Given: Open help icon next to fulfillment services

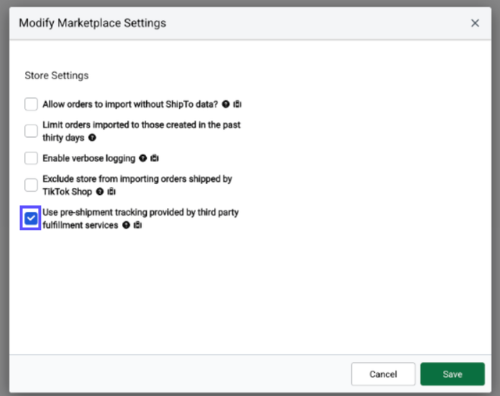Looking at the screenshot, I should (x=126, y=225).
